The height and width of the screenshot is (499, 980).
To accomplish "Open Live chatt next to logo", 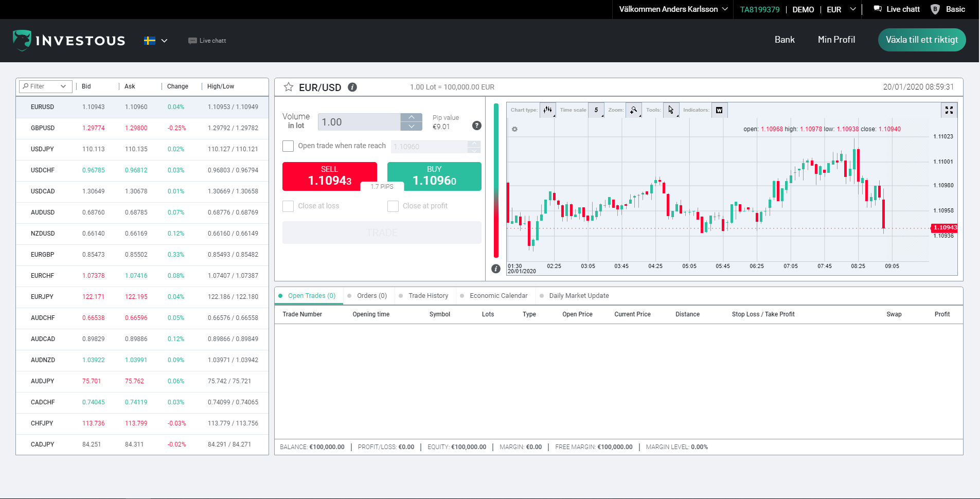I will click(x=207, y=41).
